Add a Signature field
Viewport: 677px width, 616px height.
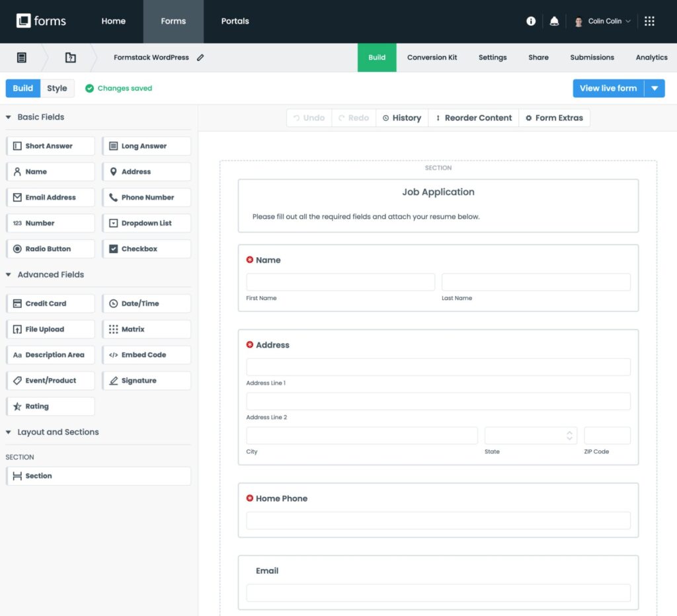coord(146,380)
